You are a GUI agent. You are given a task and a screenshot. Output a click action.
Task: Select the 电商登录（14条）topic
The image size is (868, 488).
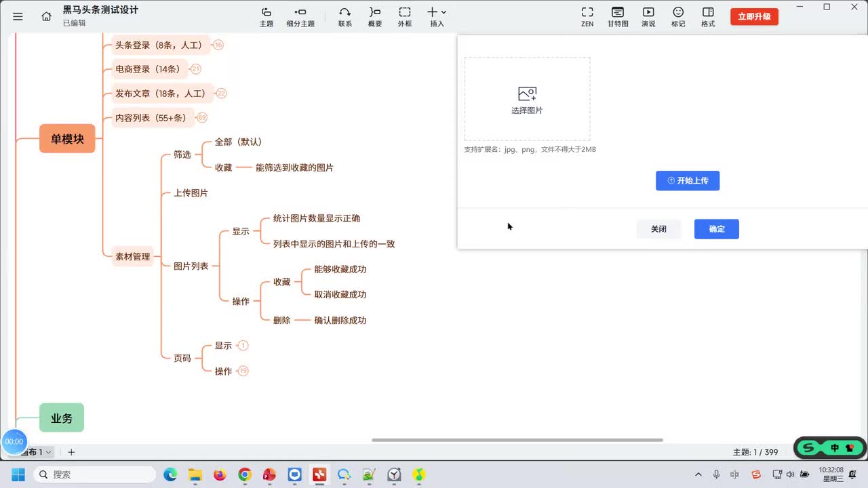point(149,69)
